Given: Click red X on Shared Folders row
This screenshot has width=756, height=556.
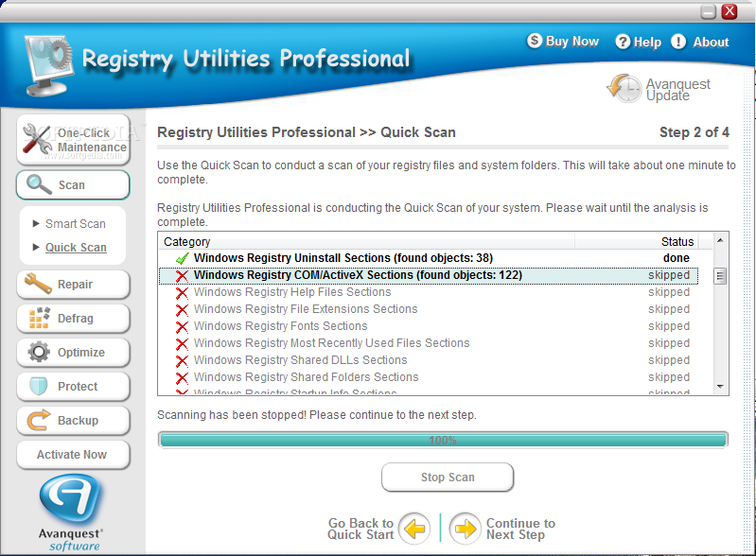Looking at the screenshot, I should tap(183, 377).
